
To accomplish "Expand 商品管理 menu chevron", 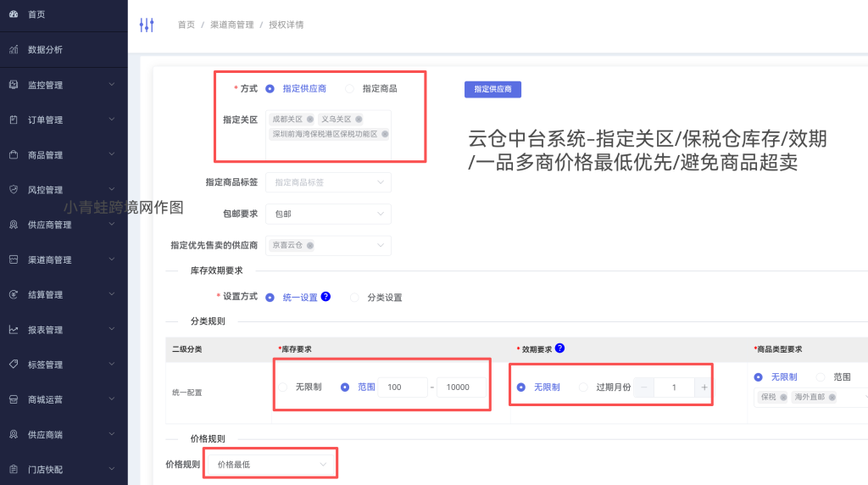I will [x=112, y=154].
